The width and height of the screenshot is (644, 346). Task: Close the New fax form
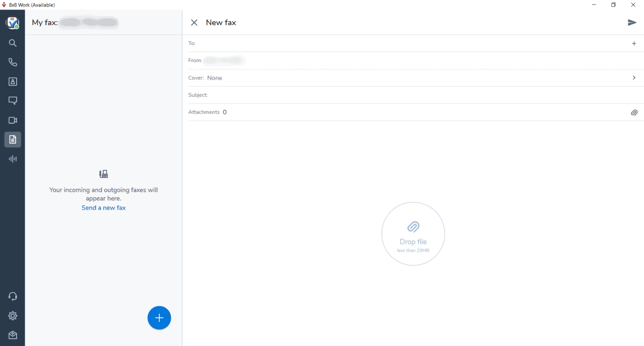[194, 23]
